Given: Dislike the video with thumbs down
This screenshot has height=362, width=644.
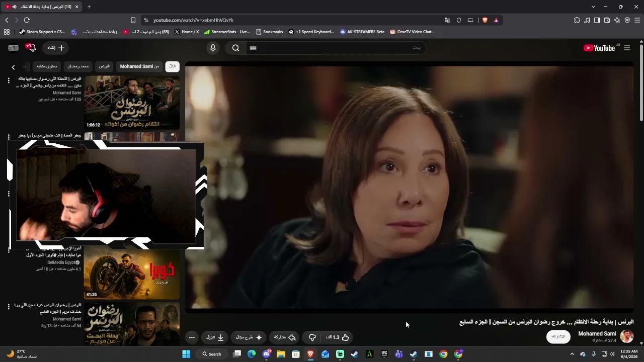Looking at the screenshot, I should [x=312, y=337].
